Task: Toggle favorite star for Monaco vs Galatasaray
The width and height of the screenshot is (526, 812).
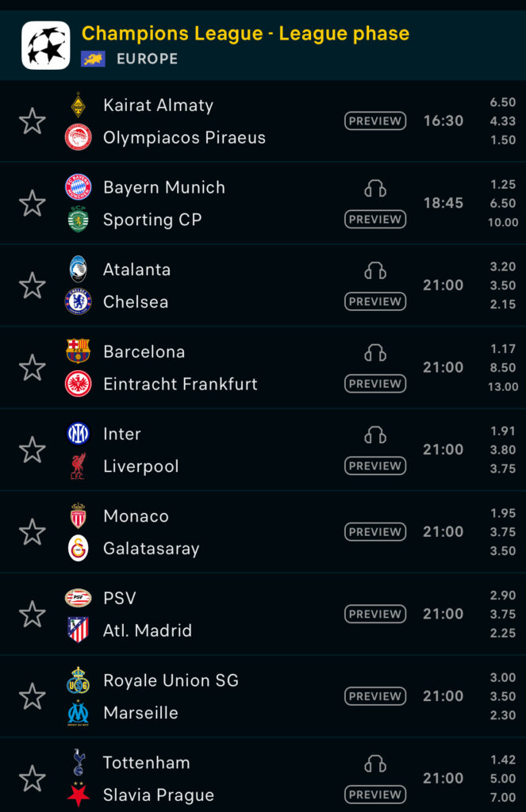Action: pyautogui.click(x=32, y=532)
